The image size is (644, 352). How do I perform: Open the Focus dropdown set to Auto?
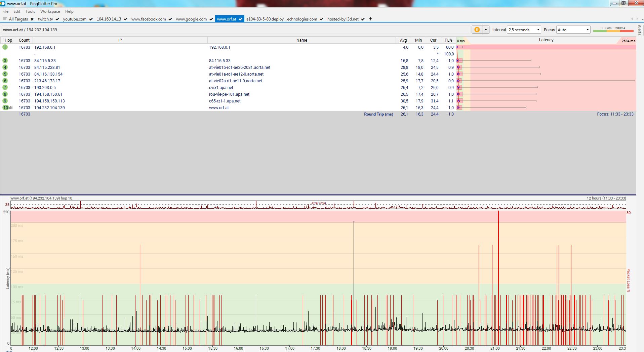tap(573, 30)
